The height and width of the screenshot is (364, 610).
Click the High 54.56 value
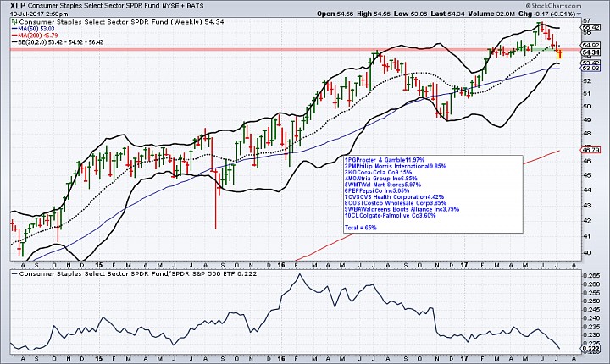coord(372,14)
